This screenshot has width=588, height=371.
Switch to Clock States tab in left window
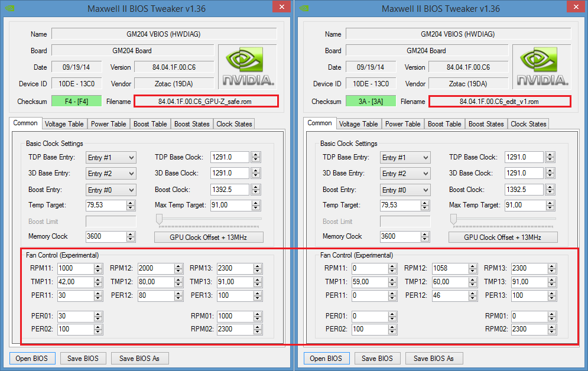(234, 124)
